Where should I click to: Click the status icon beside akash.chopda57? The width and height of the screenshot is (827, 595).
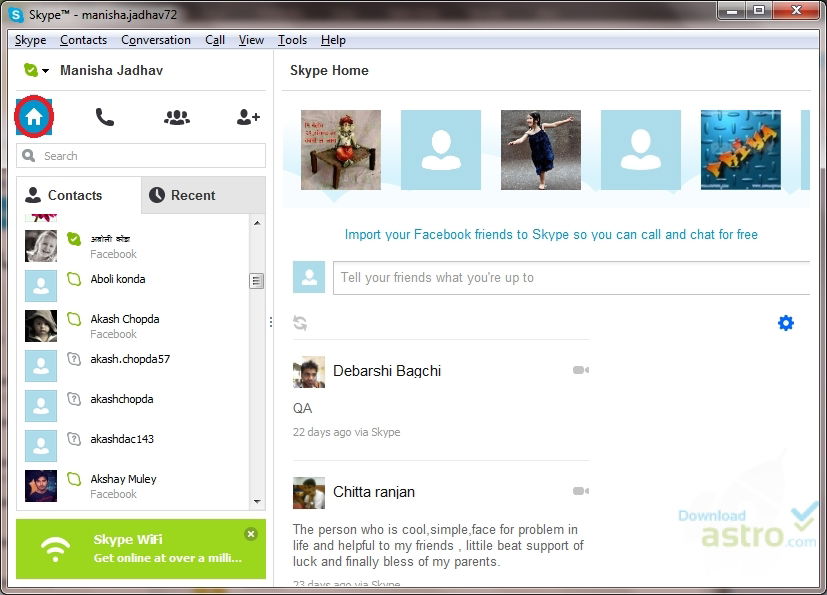tap(74, 359)
